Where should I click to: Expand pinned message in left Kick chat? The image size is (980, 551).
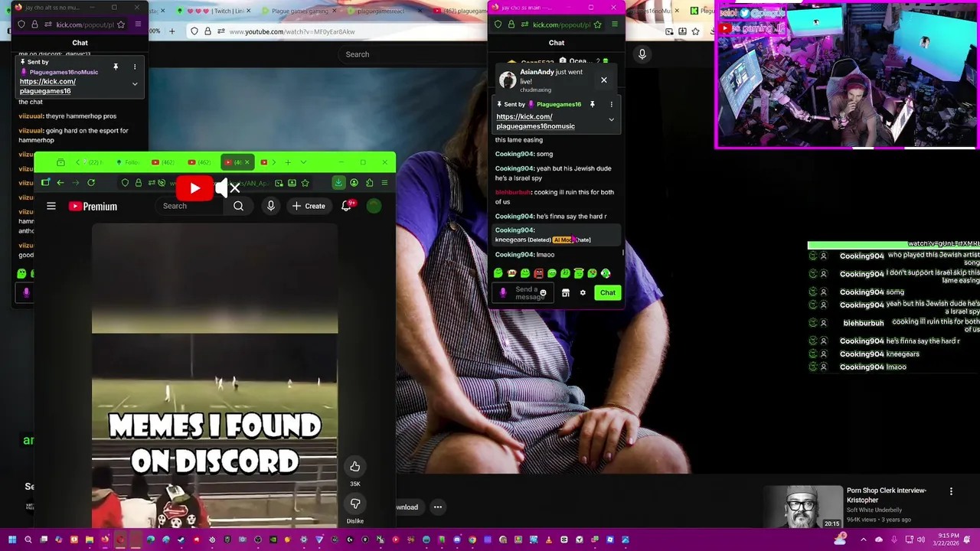pyautogui.click(x=135, y=83)
